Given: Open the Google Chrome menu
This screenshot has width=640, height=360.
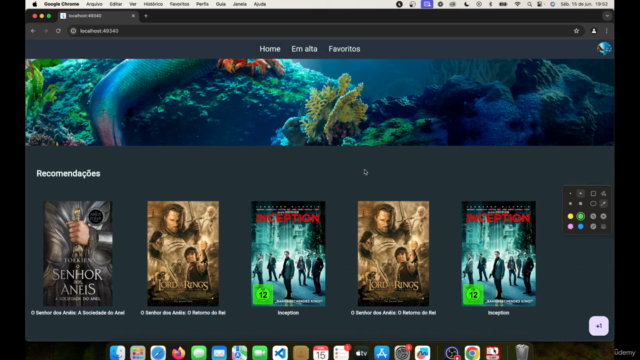Looking at the screenshot, I should click(x=61, y=4).
